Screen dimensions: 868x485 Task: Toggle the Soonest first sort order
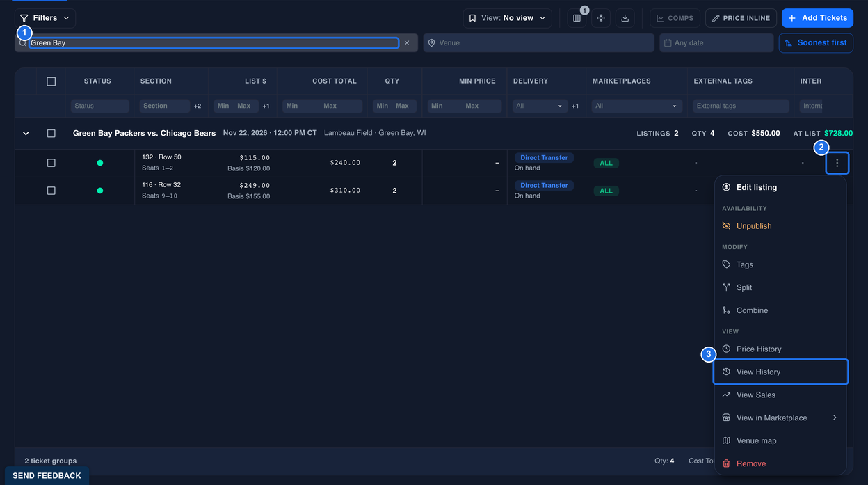pyautogui.click(x=816, y=43)
